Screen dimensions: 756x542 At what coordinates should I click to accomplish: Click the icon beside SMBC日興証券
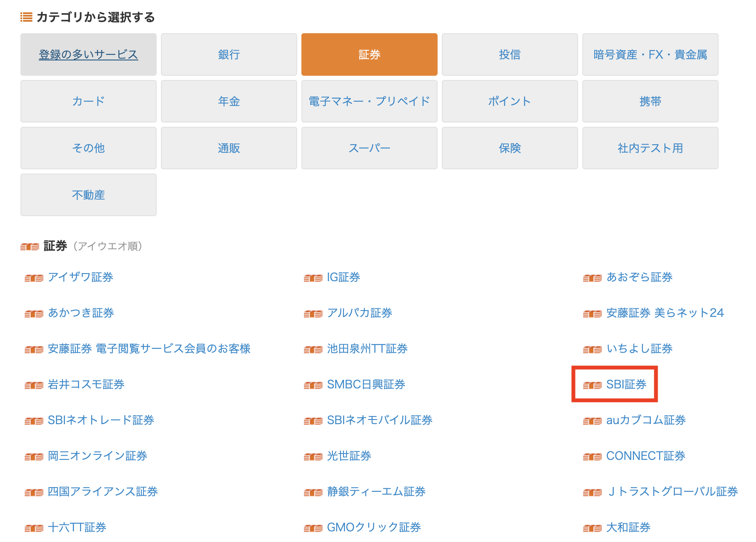pyautogui.click(x=313, y=385)
